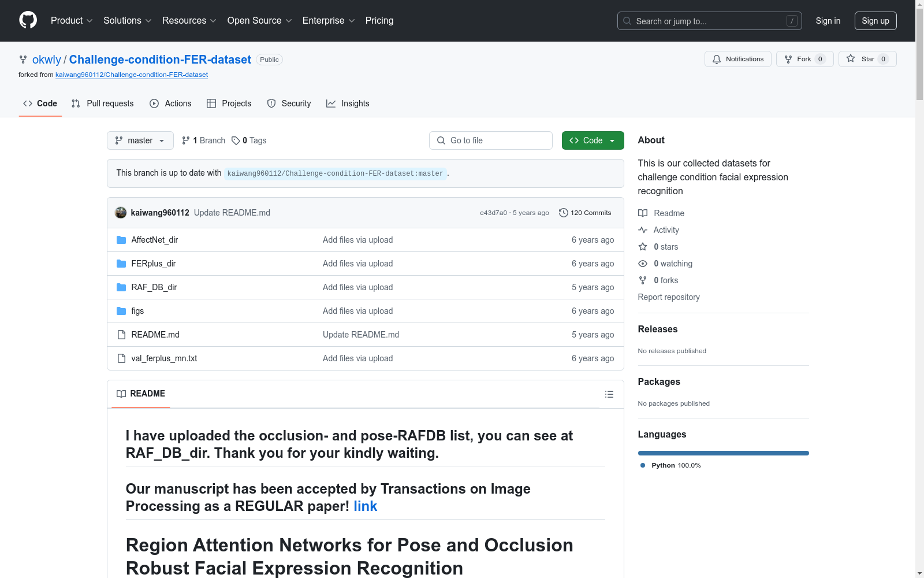Open the Insights tab
The image size is (924, 578).
[x=348, y=103]
